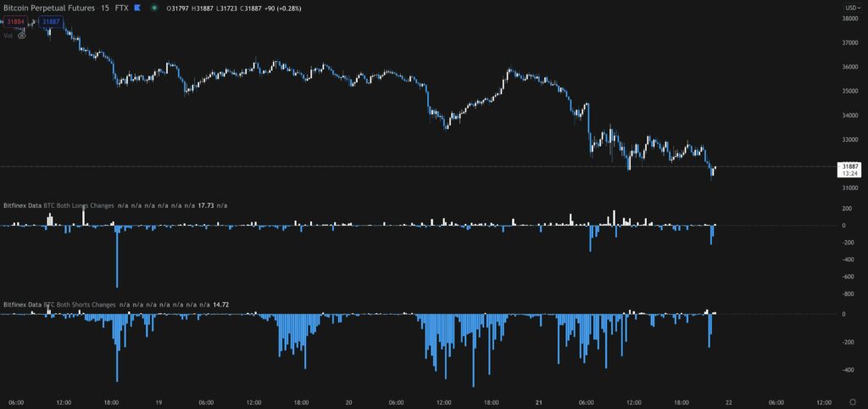This screenshot has height=409, width=868.
Task: Click the Vol indicator label
Action: (8, 36)
